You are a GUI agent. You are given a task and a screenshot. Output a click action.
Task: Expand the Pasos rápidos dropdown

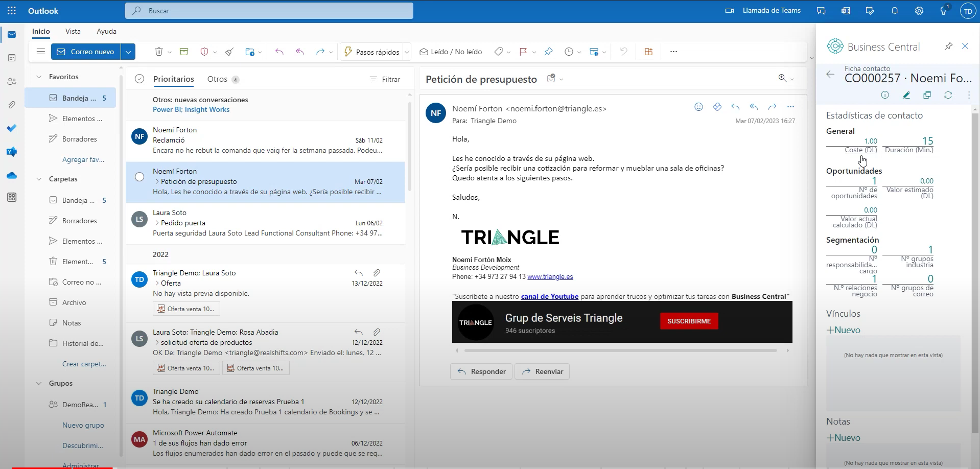pyautogui.click(x=407, y=52)
